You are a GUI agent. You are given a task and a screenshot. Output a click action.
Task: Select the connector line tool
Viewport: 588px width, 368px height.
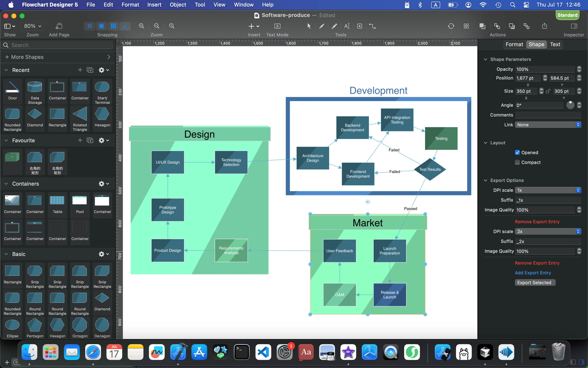(372, 26)
